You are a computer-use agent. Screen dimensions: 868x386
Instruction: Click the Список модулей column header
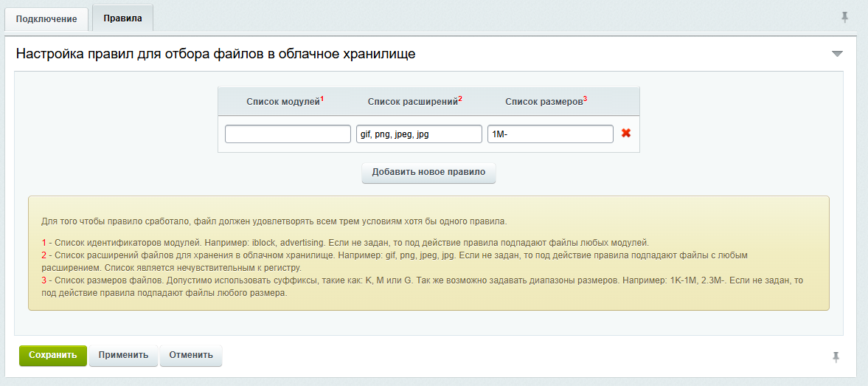[283, 102]
